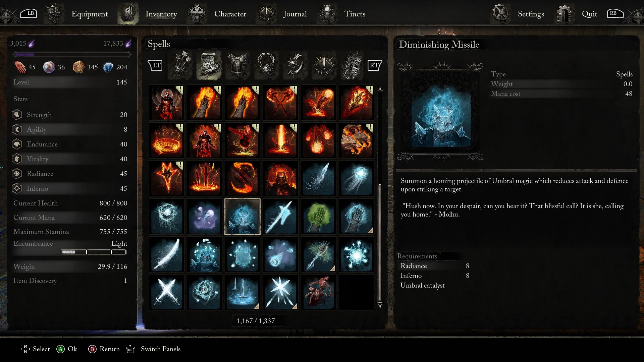Screen dimensions: 644x362
Task: Select the red flesh creature spell icon
Action: 318,292
